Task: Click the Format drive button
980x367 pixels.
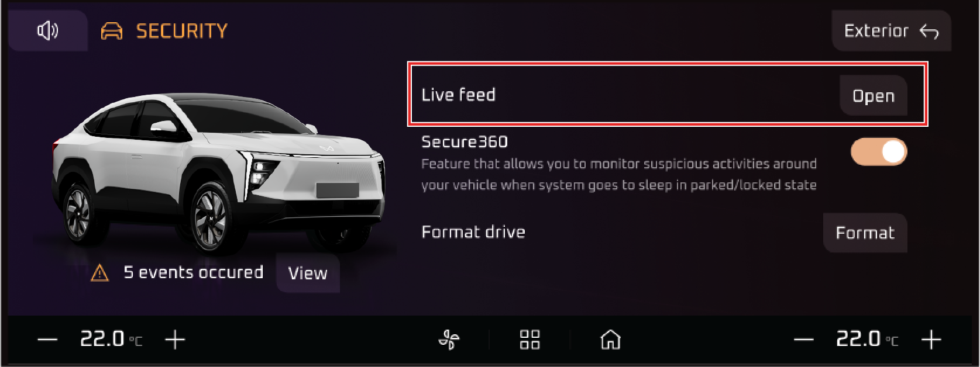Action: pos(865,233)
